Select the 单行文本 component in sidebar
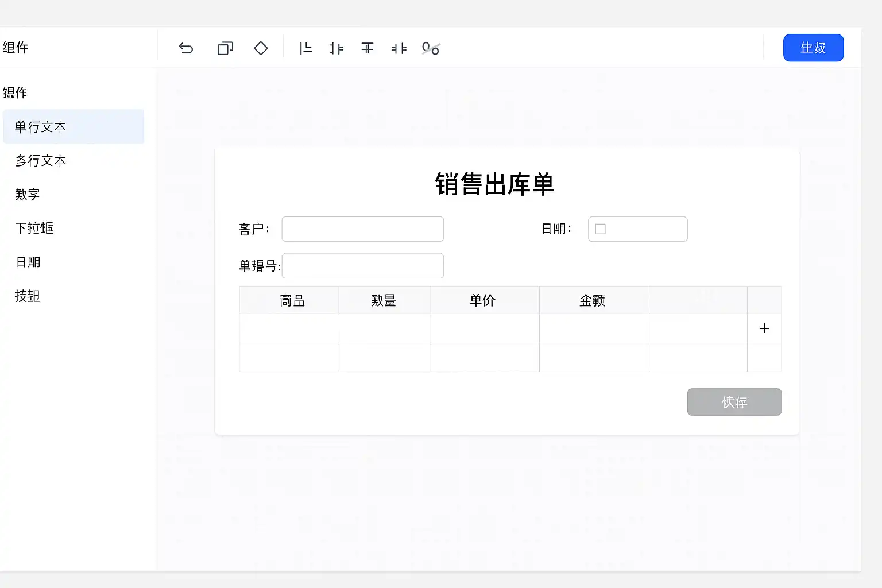Screen dimensions: 882x588 pos(40,127)
